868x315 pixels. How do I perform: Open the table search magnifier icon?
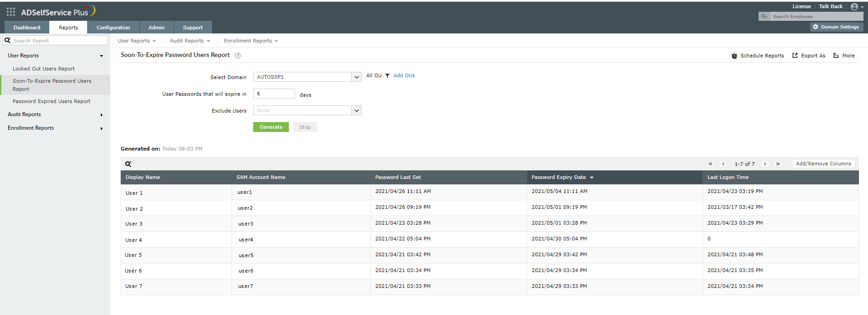click(x=128, y=164)
